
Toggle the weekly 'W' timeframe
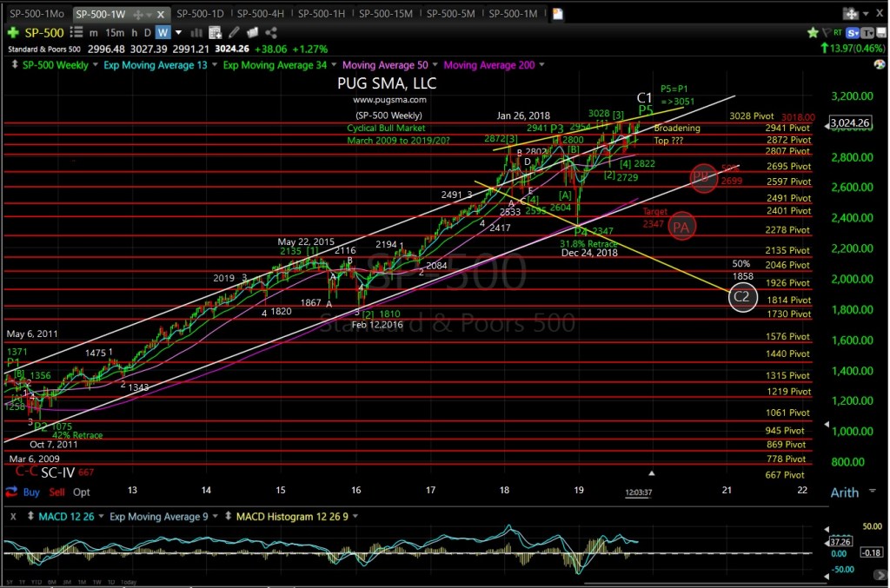tap(163, 33)
